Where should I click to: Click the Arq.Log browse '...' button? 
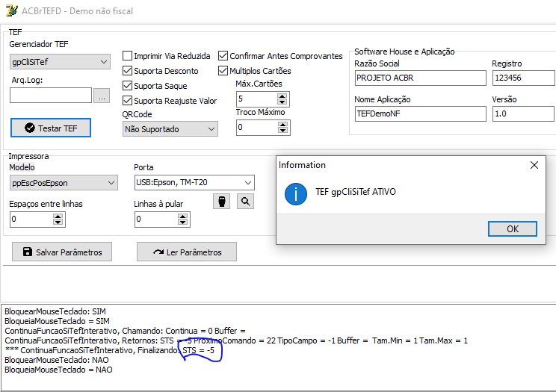tap(102, 96)
